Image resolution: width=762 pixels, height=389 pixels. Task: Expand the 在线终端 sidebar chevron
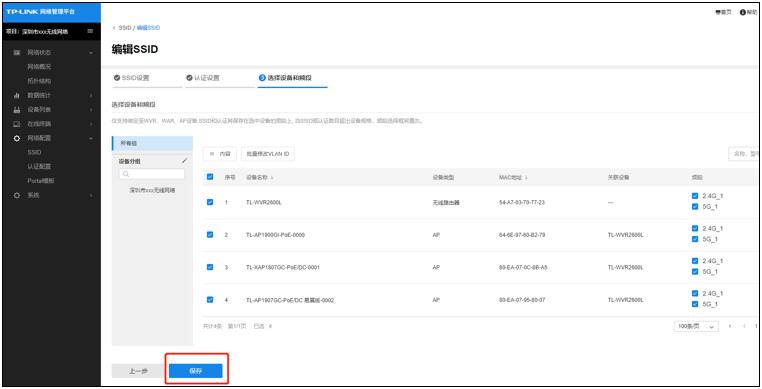point(91,124)
